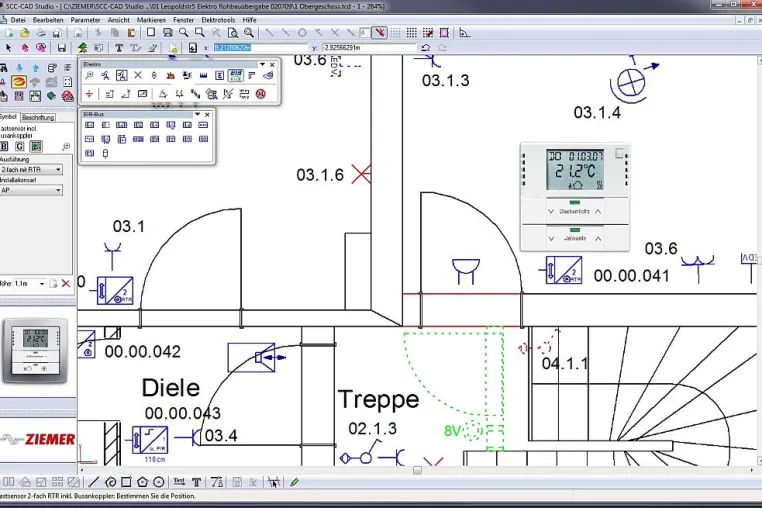The height and width of the screenshot is (508, 762).
Task: Select the black arrow pointer tool
Action: 8,48
